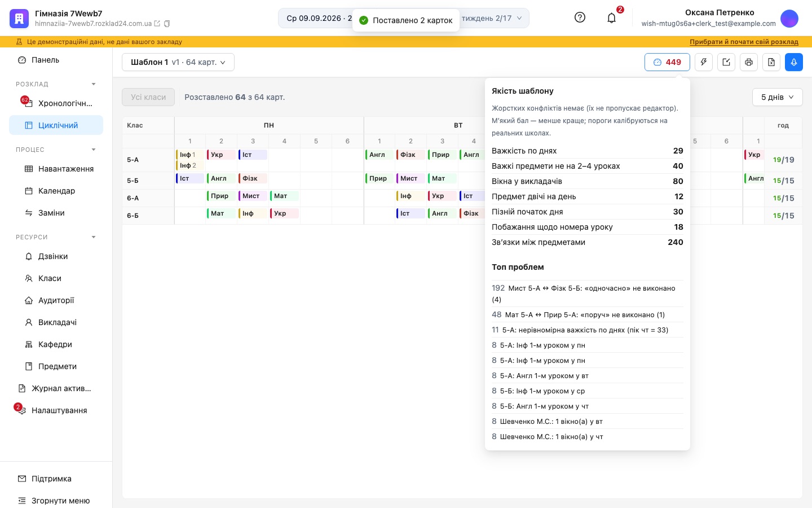Open Заміни in the sidebar
Screen dimensions: 812x508
click(56, 213)
